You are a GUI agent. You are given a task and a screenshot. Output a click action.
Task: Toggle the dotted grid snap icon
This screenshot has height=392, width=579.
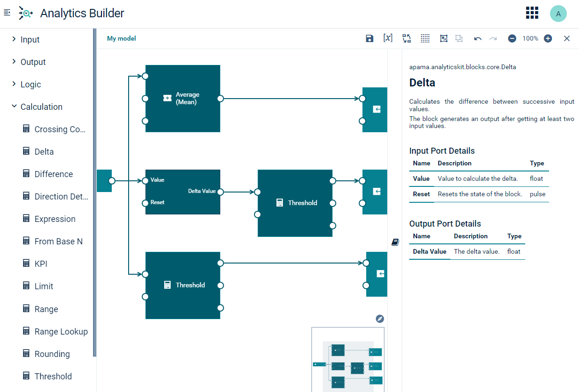[x=425, y=39]
